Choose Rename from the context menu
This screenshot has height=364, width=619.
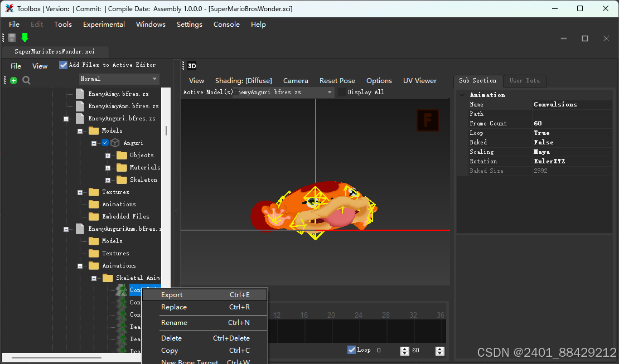point(205,323)
